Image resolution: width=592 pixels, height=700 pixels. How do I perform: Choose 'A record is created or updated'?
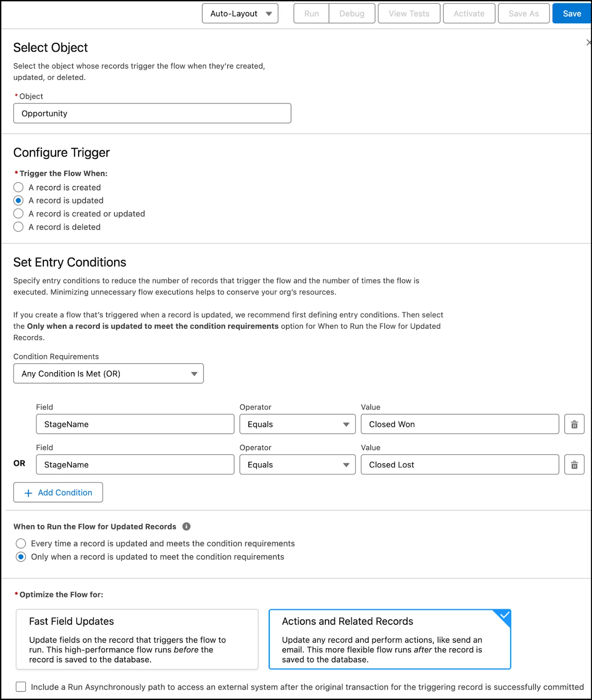[x=18, y=213]
